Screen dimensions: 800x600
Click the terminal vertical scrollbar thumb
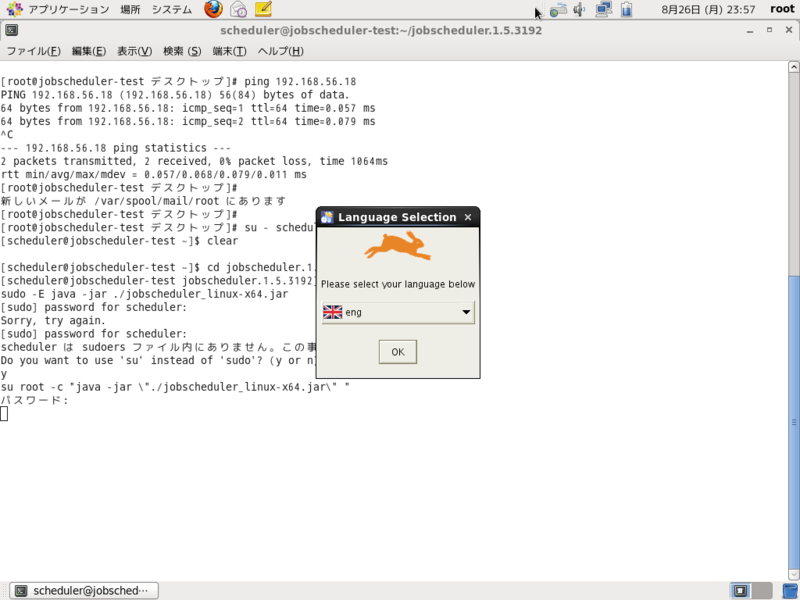794,422
